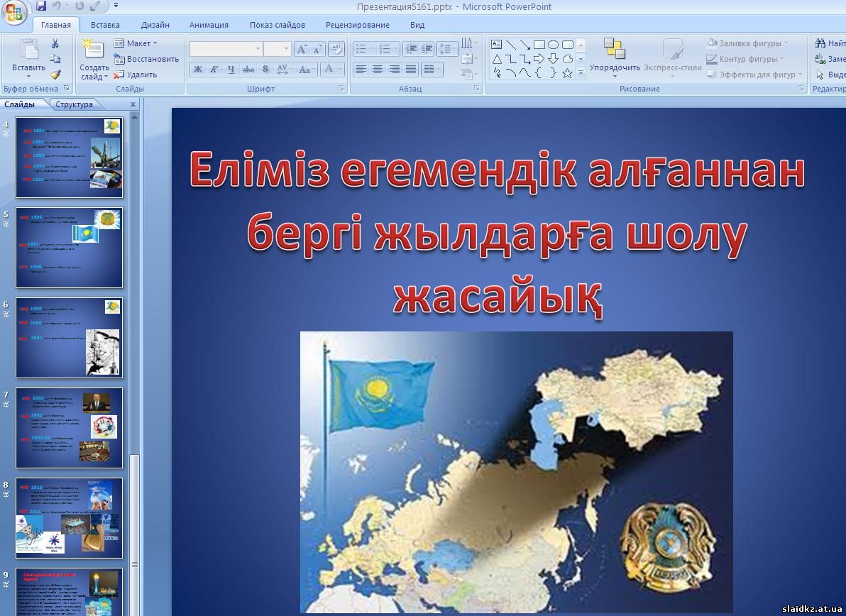Select the text box shape
This screenshot has width=846, height=616.
(496, 45)
